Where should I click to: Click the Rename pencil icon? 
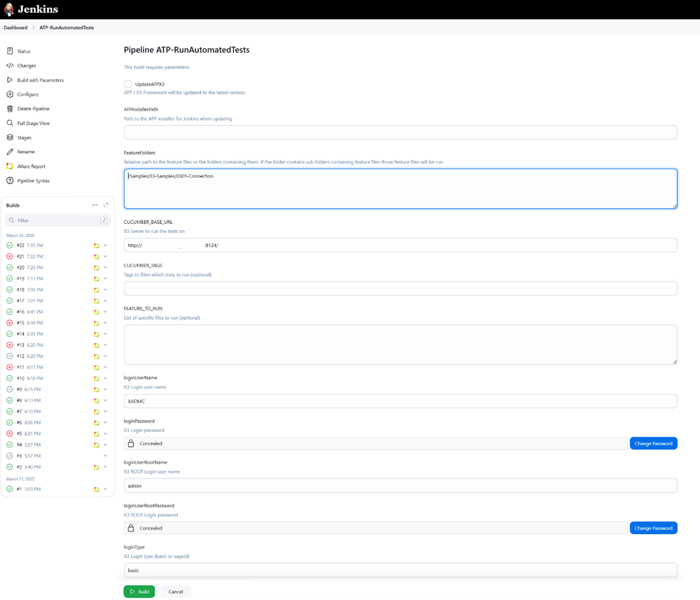10,152
